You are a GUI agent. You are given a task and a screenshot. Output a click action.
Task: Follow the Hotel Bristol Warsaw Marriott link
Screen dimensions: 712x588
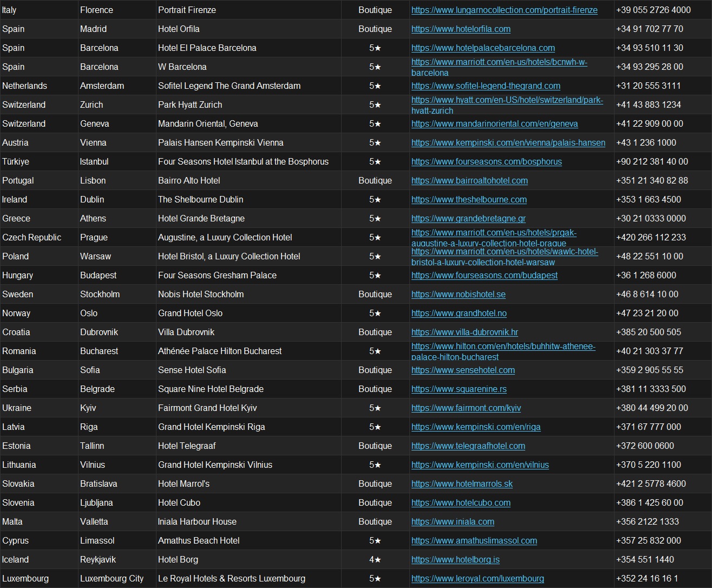505,257
